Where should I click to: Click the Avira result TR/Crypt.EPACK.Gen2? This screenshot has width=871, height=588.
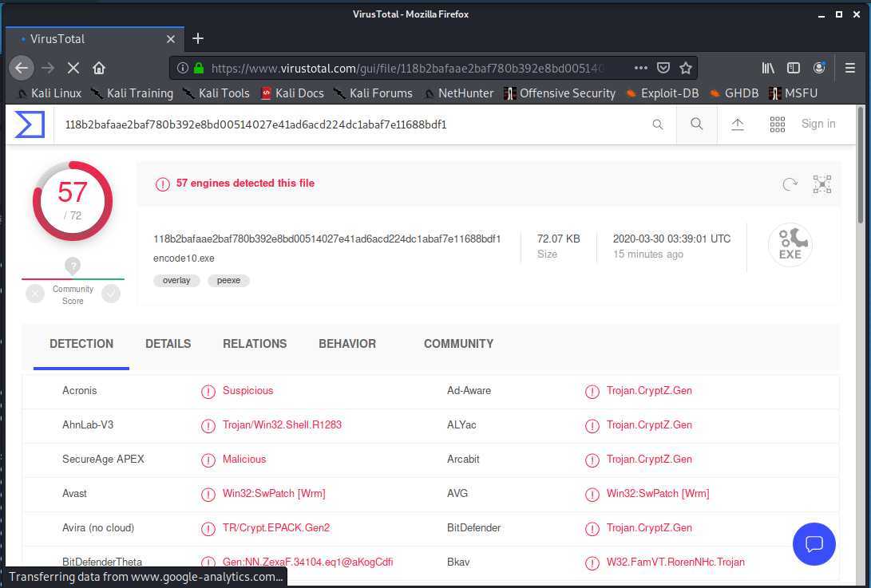pos(276,527)
